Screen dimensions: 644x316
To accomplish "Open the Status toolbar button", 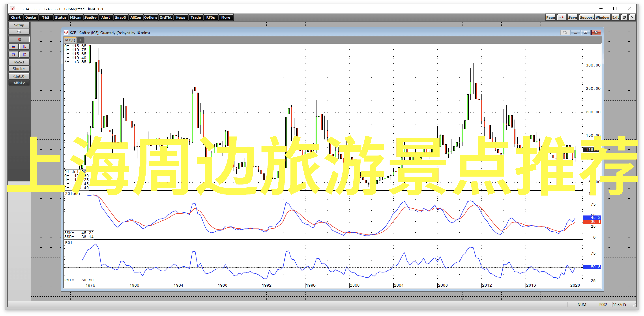I will pos(60,17).
